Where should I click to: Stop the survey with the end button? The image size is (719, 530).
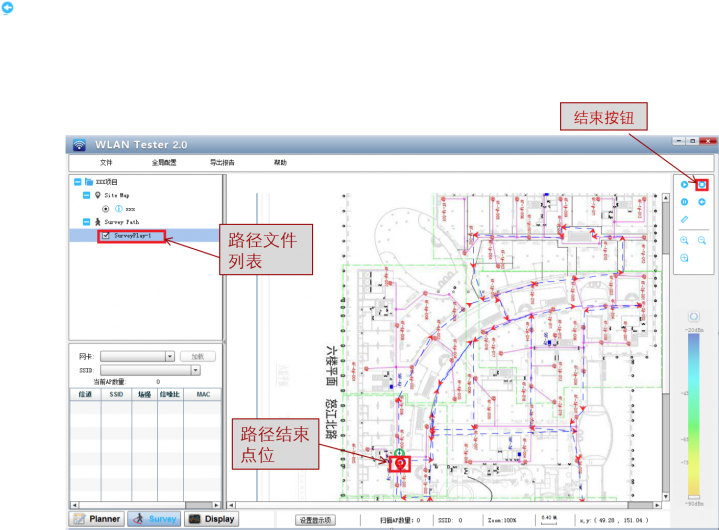click(702, 184)
